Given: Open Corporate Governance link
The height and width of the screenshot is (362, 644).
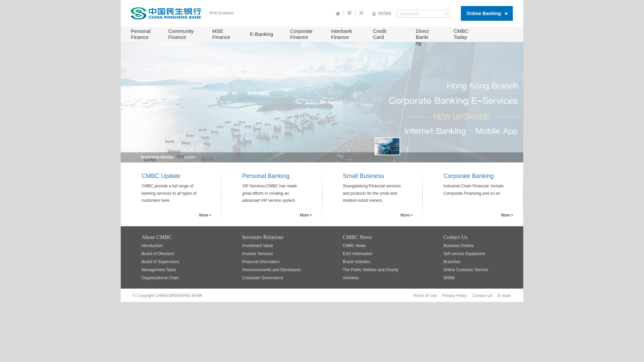Looking at the screenshot, I should click(x=263, y=278).
